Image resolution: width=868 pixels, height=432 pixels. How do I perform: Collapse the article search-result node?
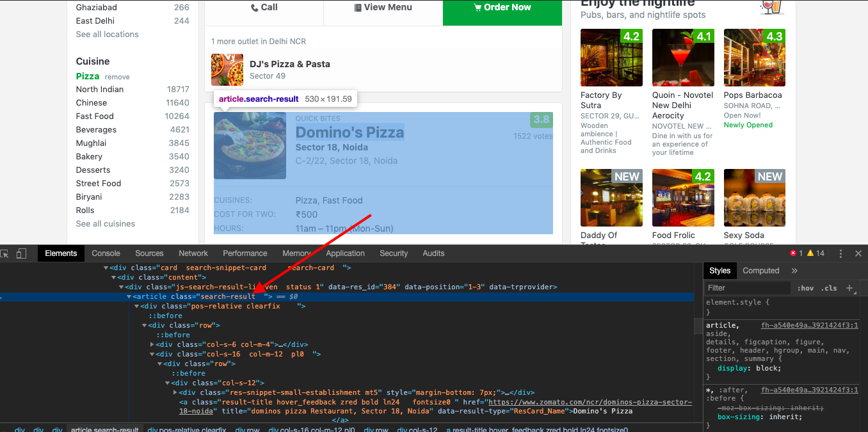pyautogui.click(x=129, y=297)
